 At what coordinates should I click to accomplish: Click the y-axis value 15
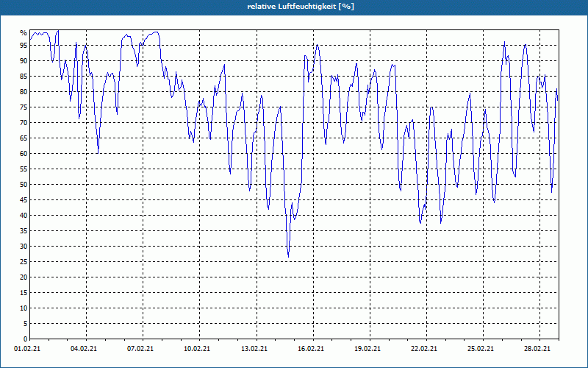pyautogui.click(x=24, y=293)
